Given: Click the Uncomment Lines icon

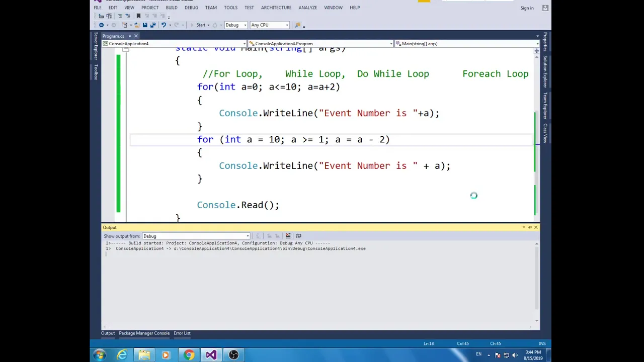Looking at the screenshot, I should tap(128, 16).
